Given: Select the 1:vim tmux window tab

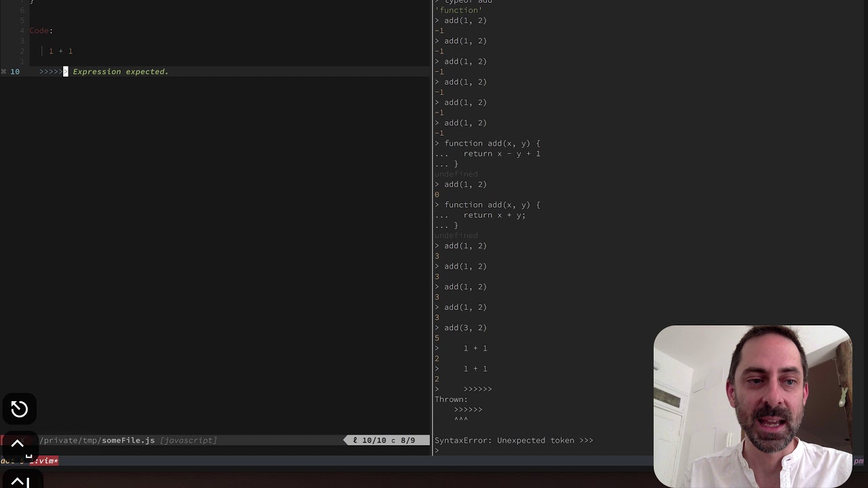Looking at the screenshot, I should tap(44, 461).
